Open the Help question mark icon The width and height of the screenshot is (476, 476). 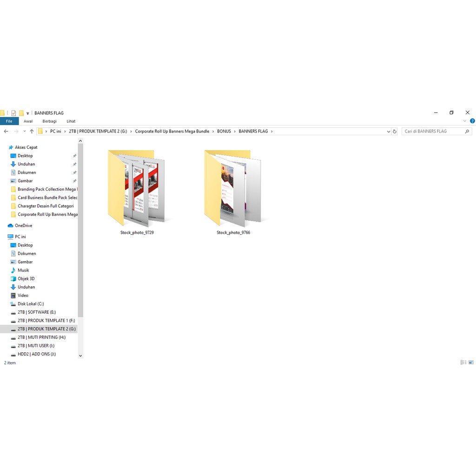472,121
